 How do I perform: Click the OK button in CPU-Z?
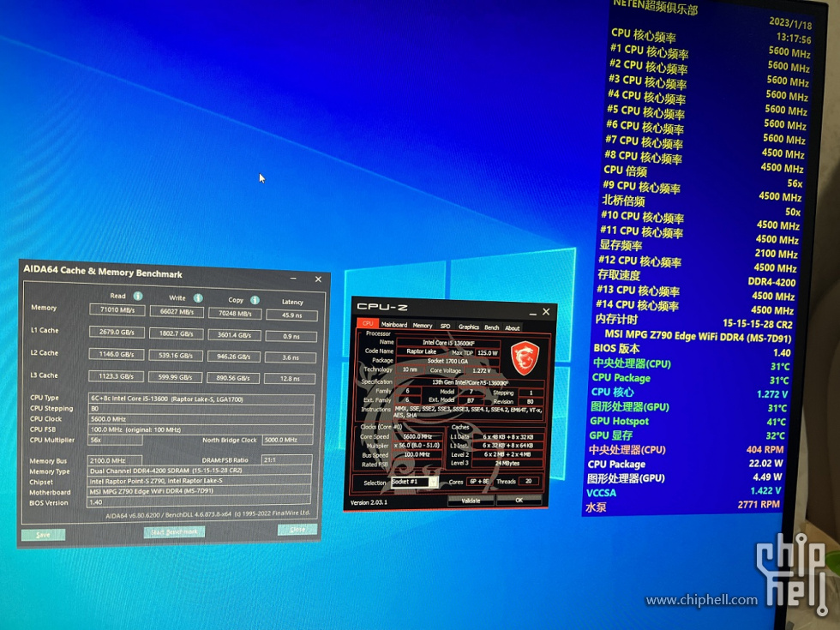[519, 501]
